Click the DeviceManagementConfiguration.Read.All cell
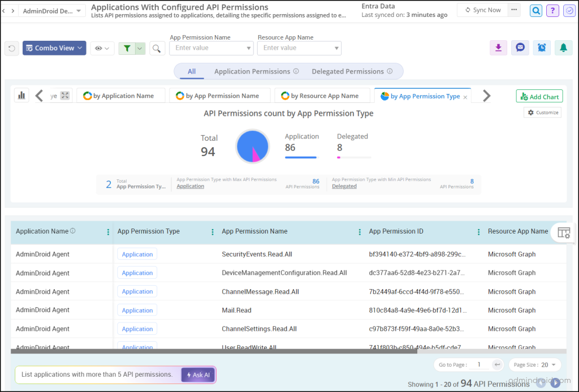 (x=284, y=273)
